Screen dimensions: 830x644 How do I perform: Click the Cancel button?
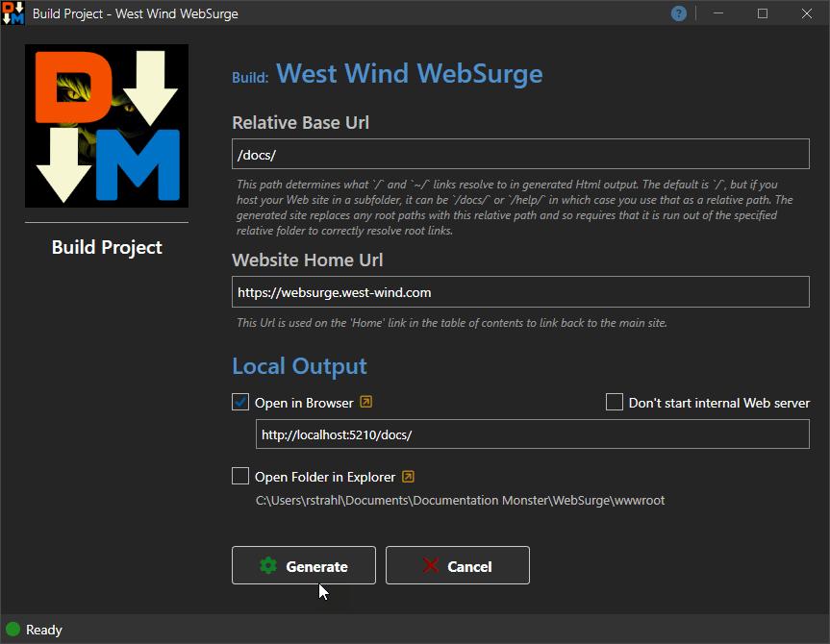pos(458,565)
